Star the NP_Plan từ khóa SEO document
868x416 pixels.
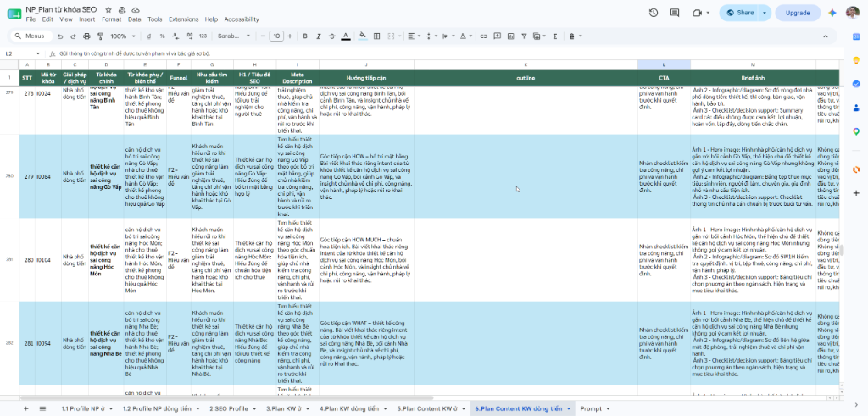[x=108, y=10]
